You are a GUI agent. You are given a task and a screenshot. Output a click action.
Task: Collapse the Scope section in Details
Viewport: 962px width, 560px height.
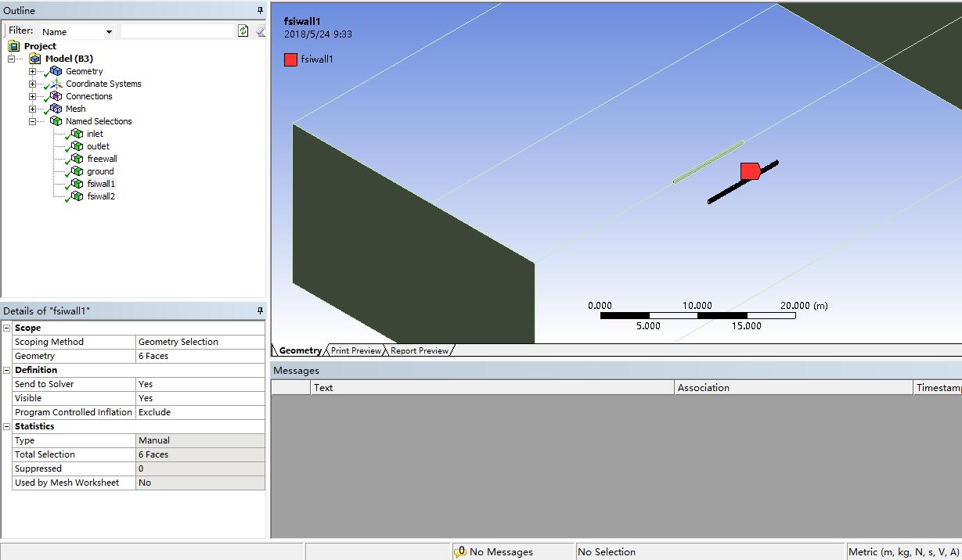tap(7, 328)
